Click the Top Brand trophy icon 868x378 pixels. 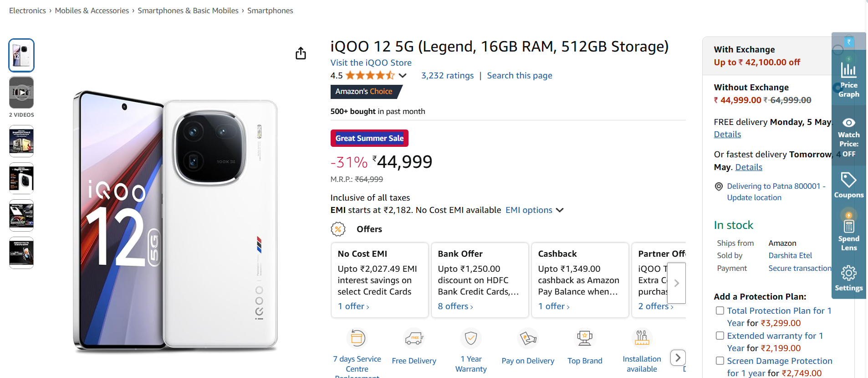(585, 338)
